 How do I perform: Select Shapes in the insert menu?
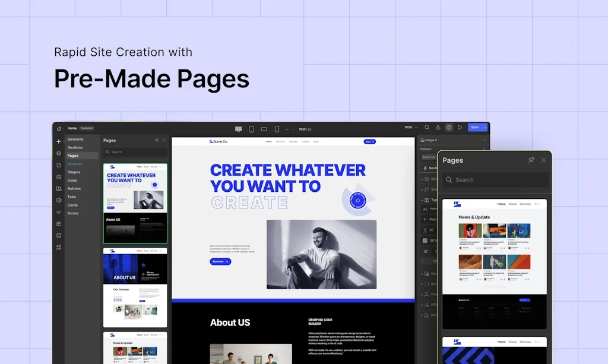coord(74,172)
